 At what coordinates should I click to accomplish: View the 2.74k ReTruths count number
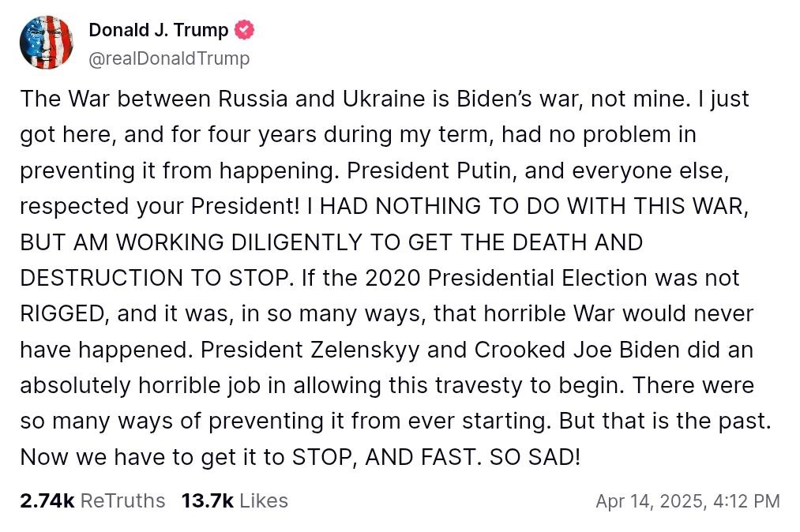[x=47, y=501]
